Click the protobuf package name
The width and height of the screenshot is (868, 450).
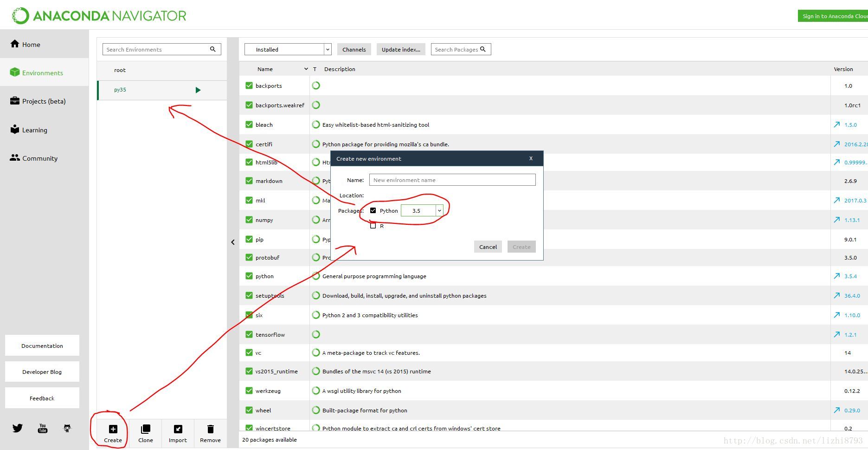267,257
